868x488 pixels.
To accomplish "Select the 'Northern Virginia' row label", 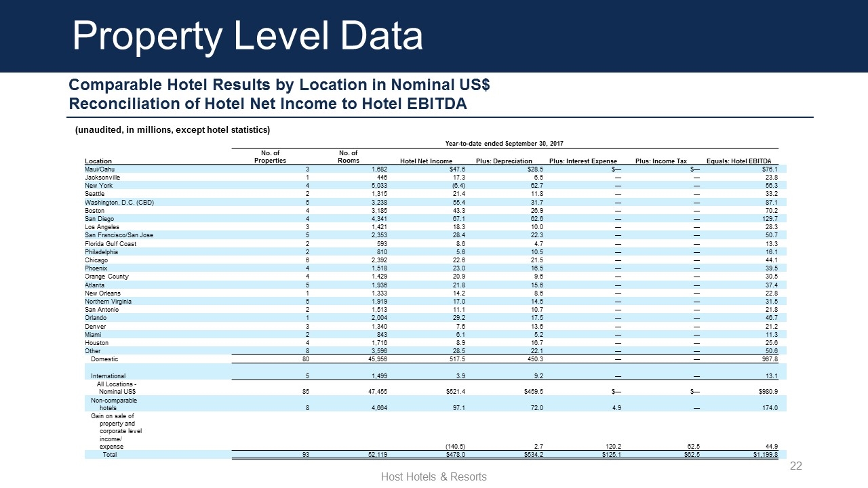I will point(108,301).
